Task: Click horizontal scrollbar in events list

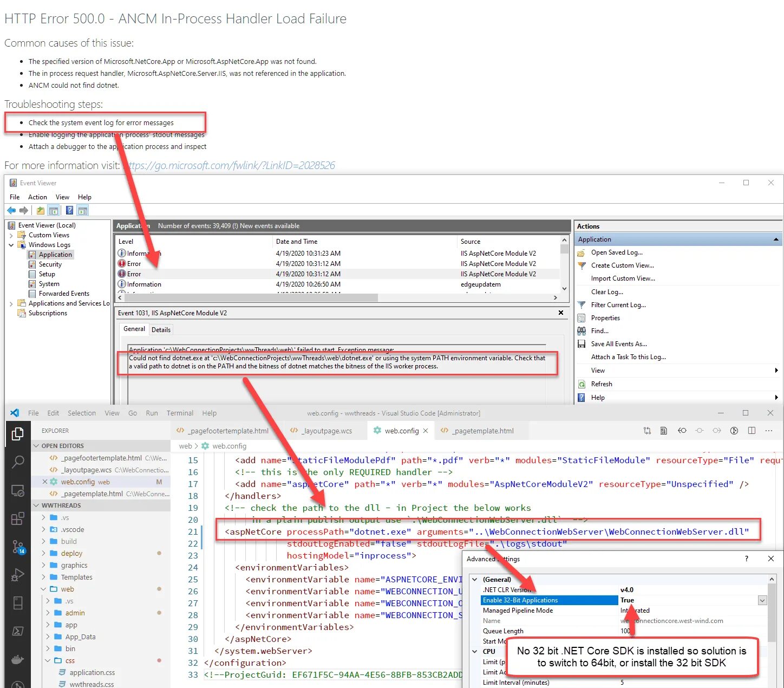Action: (x=251, y=297)
